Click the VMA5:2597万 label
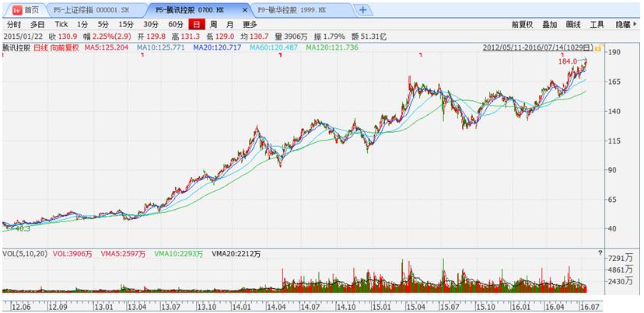644x313 pixels. pos(123,254)
